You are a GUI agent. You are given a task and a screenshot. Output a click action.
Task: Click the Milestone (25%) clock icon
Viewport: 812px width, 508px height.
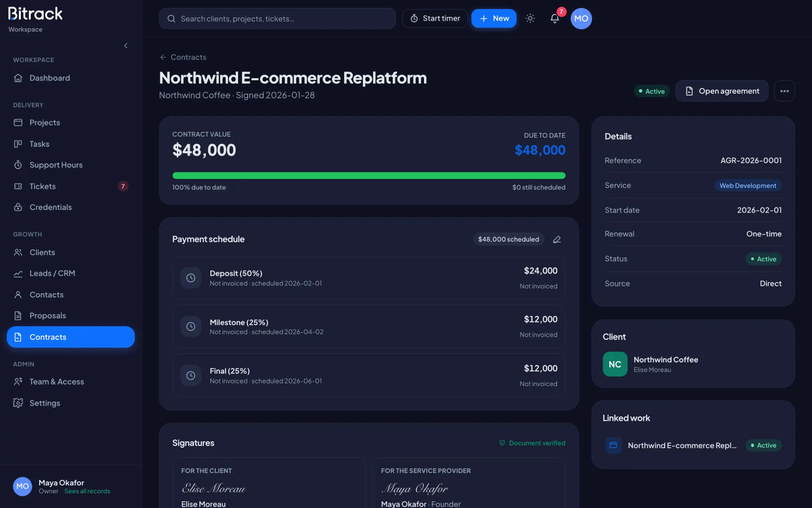click(x=191, y=327)
